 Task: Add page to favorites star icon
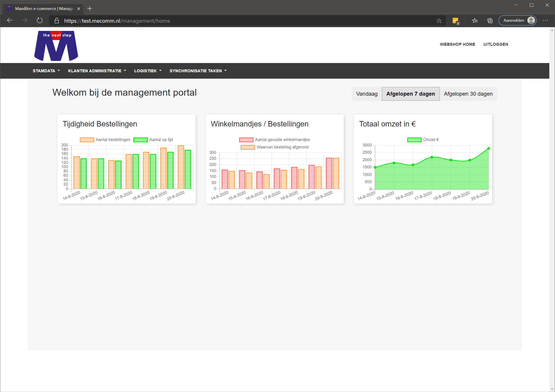point(439,21)
